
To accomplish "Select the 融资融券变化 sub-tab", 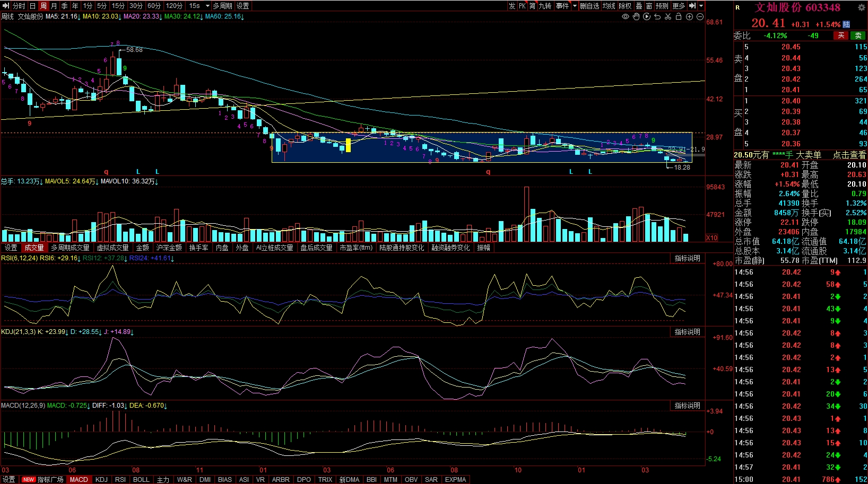I will click(x=450, y=248).
